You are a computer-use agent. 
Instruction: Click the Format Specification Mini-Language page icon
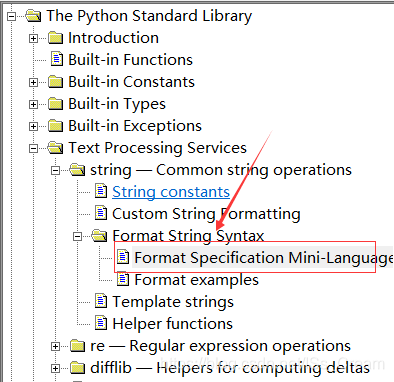(123, 257)
